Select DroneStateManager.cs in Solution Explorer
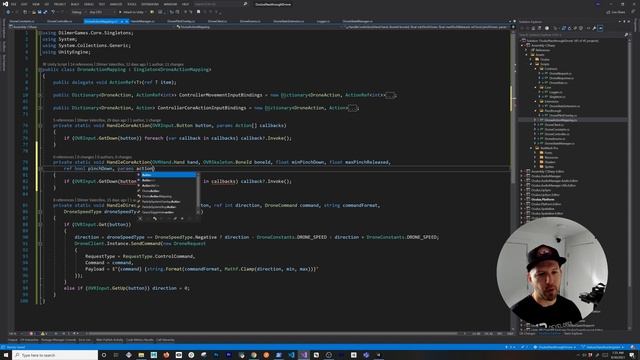 pyautogui.click(x=559, y=143)
